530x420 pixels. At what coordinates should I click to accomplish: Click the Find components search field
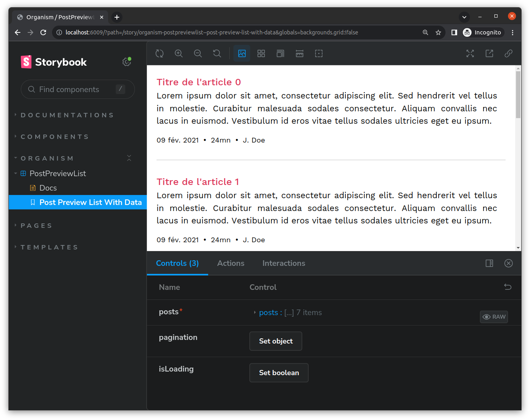77,89
